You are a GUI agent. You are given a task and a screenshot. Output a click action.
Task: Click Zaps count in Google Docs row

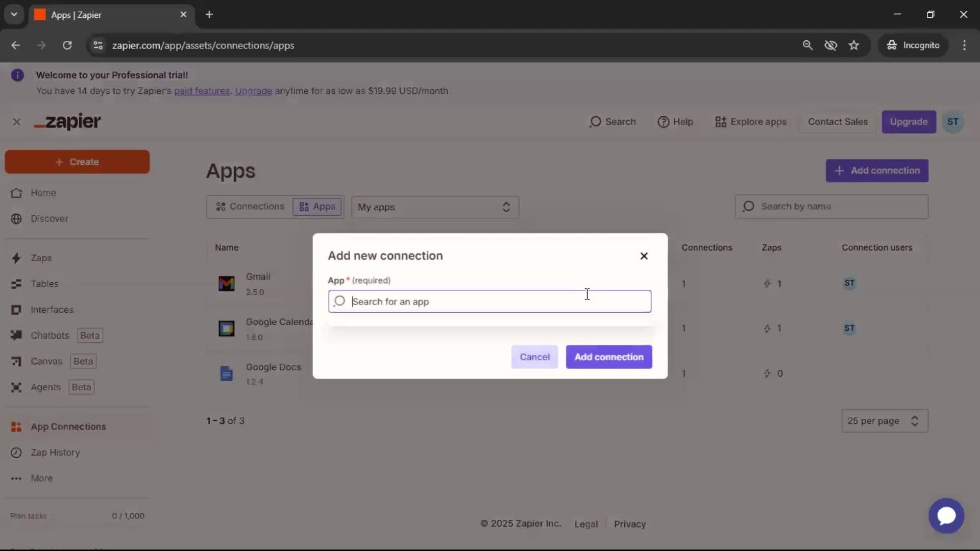[x=773, y=373]
